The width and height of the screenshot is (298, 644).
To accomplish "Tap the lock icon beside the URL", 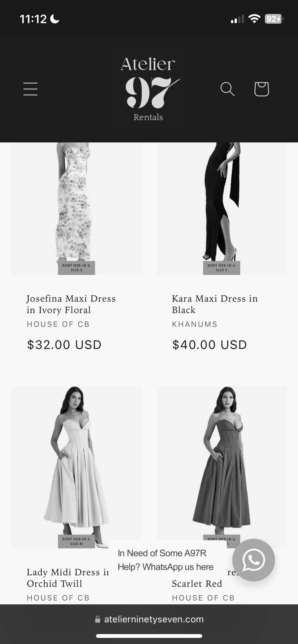I will click(x=98, y=619).
